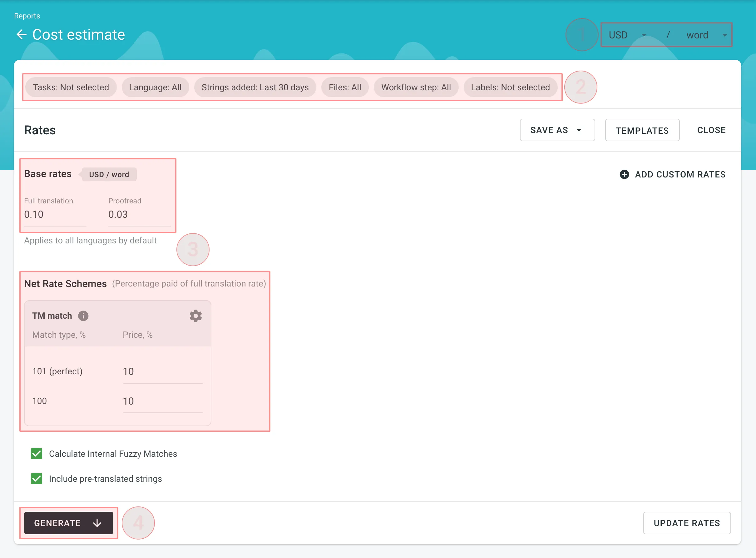Open the Strings added: Last 30 days filter
The image size is (756, 558).
click(255, 87)
